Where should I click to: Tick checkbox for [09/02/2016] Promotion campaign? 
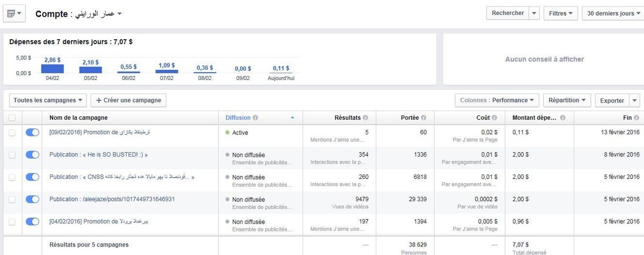[12, 133]
